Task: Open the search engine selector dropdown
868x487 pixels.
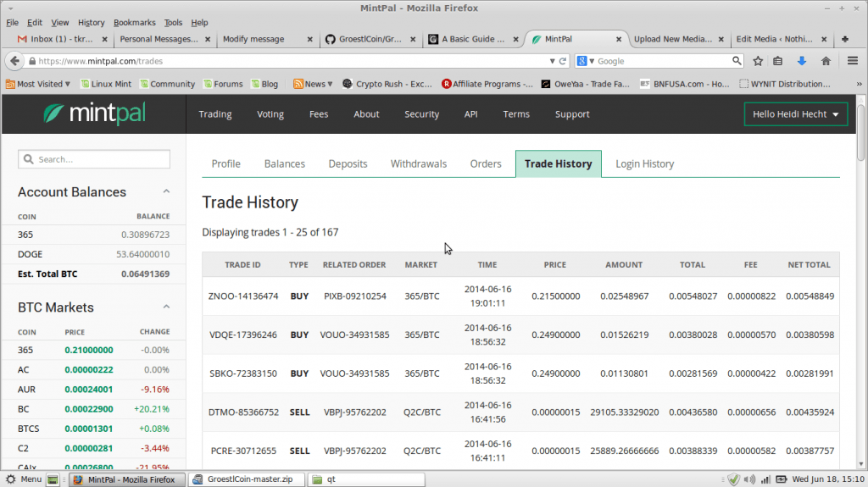Action: (x=585, y=61)
